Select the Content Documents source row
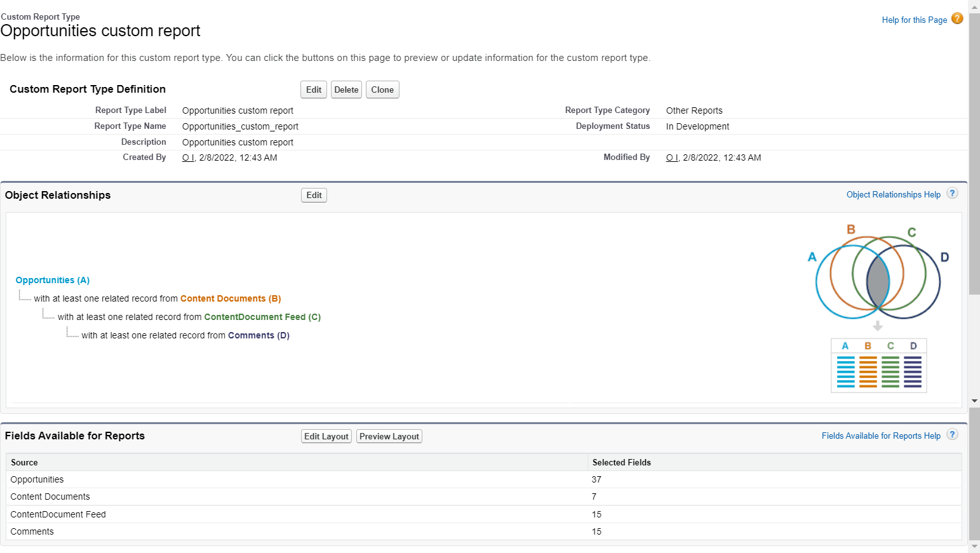Screen dimensions: 980x553 [x=50, y=496]
